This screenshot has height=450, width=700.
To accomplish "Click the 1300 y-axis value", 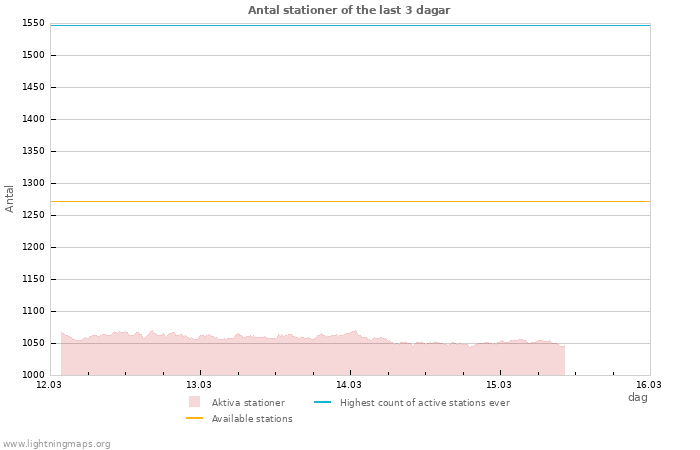I will [33, 183].
